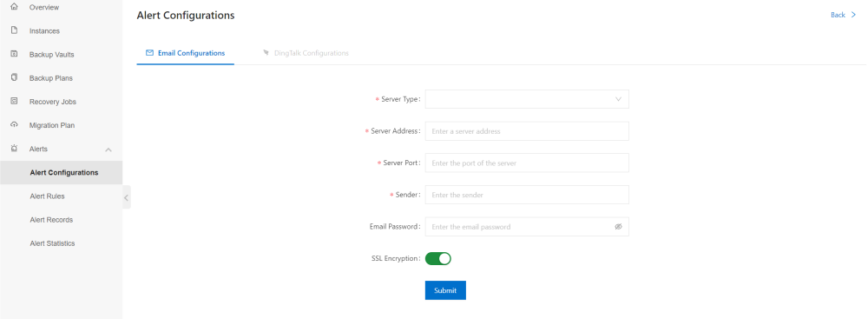Click the Alert Configurations page heading

click(186, 16)
